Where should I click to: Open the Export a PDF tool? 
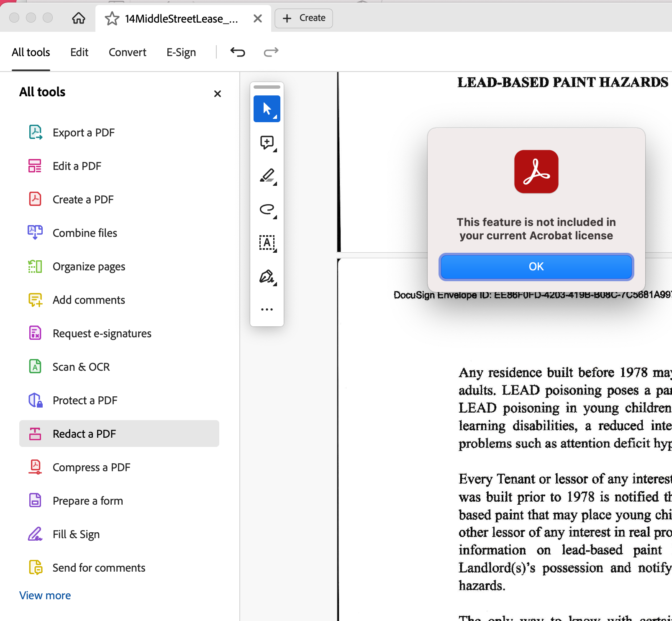point(83,132)
